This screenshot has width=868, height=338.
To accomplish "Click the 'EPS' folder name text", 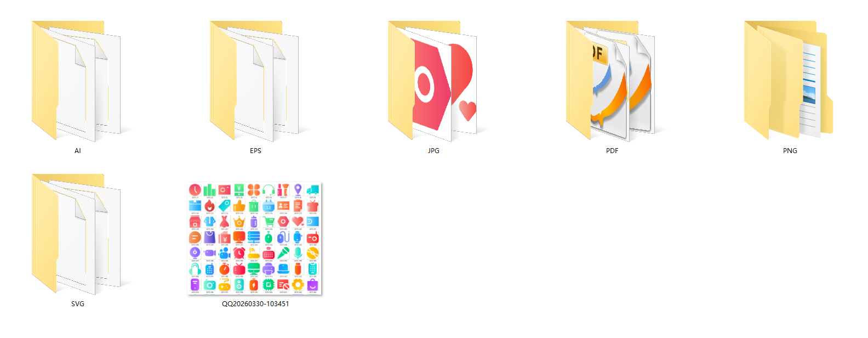I will click(255, 151).
